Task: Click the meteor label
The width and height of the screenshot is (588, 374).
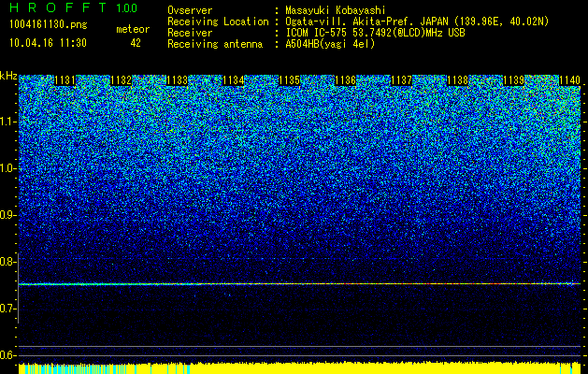Action: 133,29
